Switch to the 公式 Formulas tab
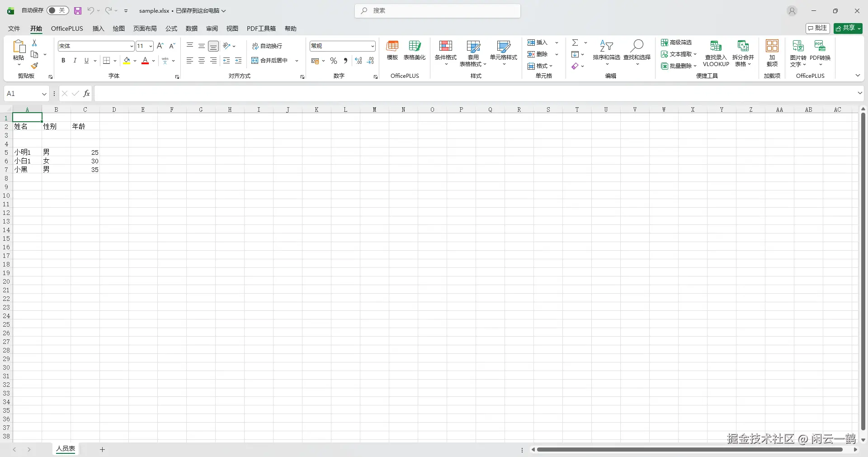The height and width of the screenshot is (457, 868). click(x=171, y=29)
